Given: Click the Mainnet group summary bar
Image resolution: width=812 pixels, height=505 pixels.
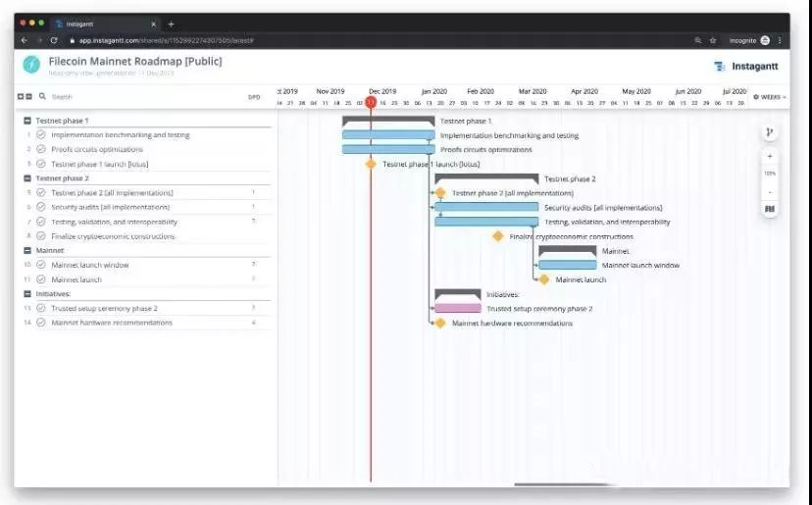Looking at the screenshot, I should coord(568,251).
